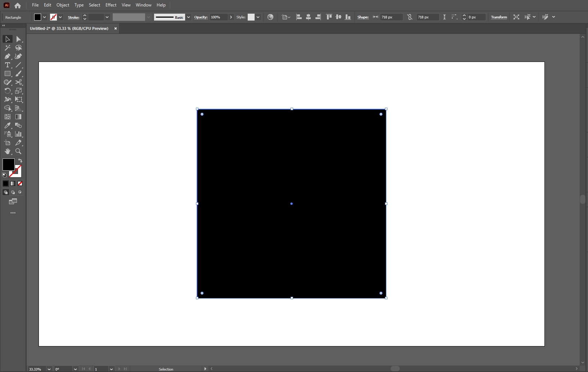Pick the Lasso tool
The image size is (588, 372).
(x=18, y=48)
